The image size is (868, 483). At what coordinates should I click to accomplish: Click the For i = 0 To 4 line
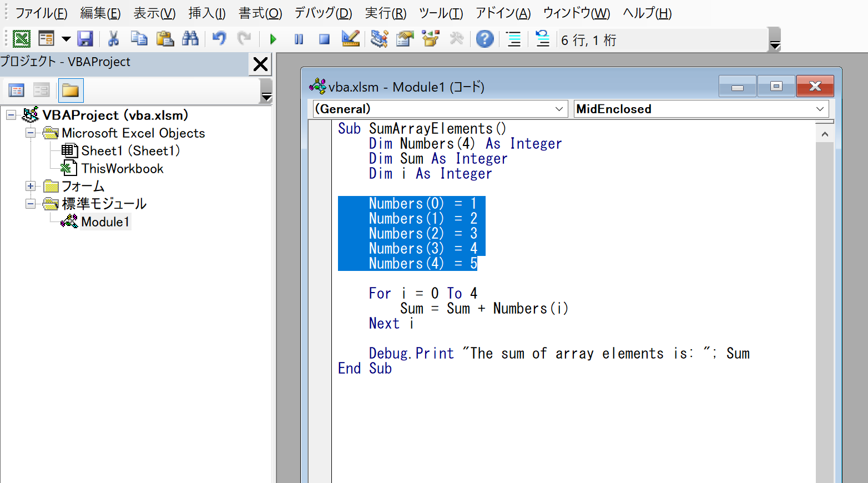pos(423,294)
